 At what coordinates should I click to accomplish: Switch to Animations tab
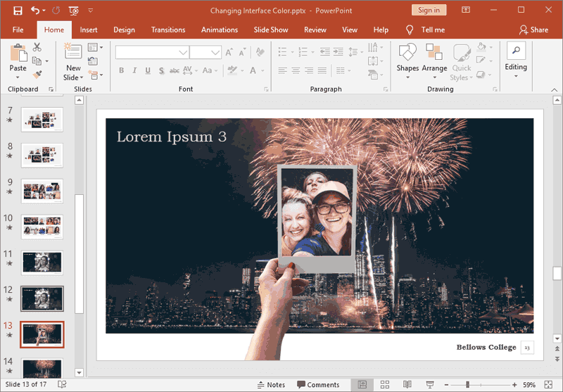(220, 30)
